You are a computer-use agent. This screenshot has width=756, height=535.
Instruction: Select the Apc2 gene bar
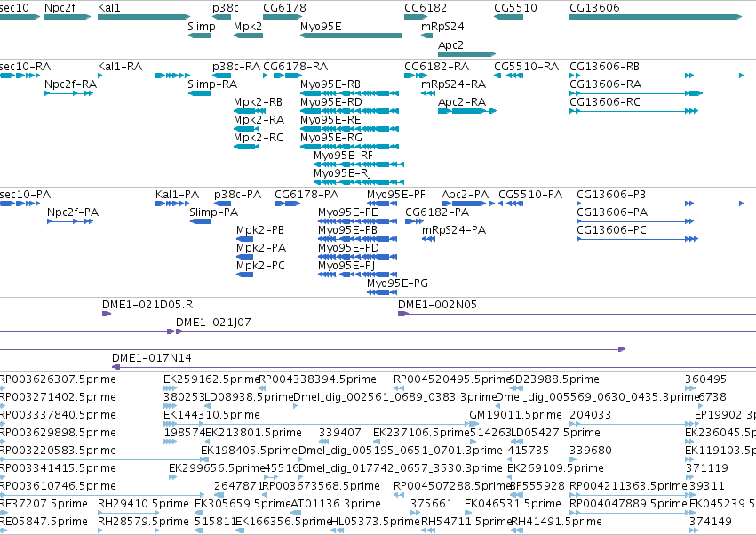(x=466, y=54)
